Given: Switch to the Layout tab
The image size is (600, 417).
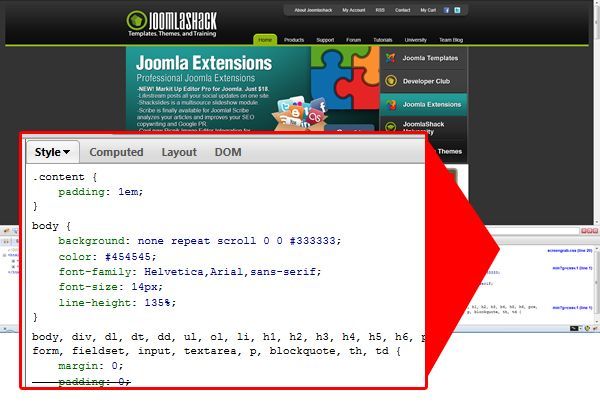Looking at the screenshot, I should point(179,152).
